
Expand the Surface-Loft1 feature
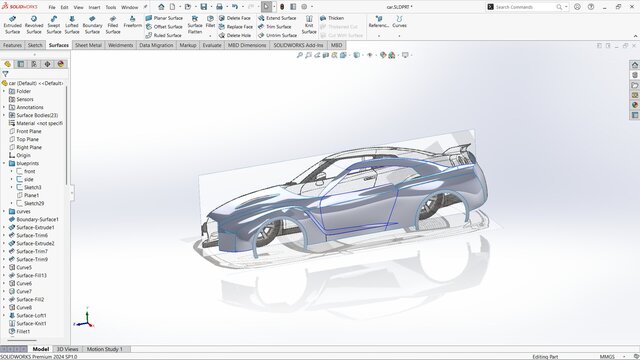point(4,316)
